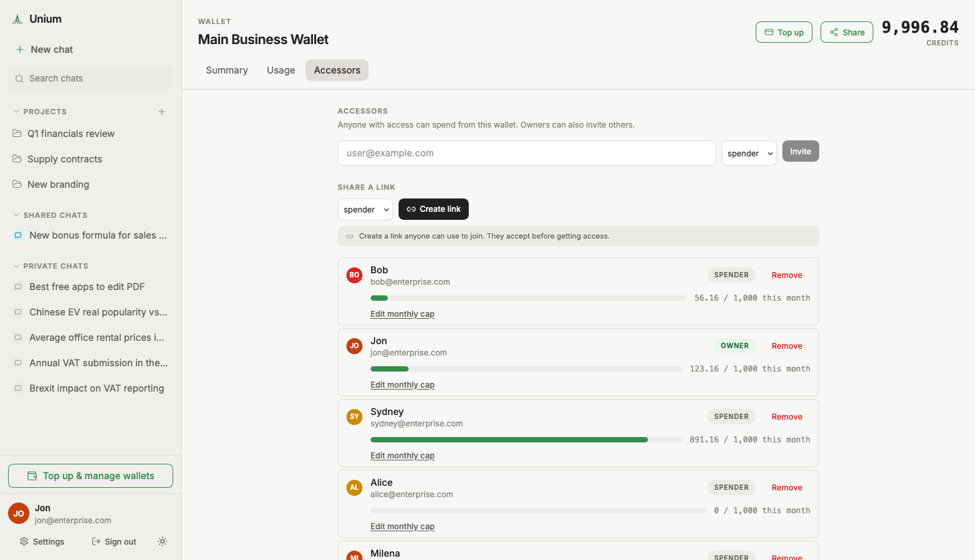Click the 9,996.84 credits balance

[920, 27]
